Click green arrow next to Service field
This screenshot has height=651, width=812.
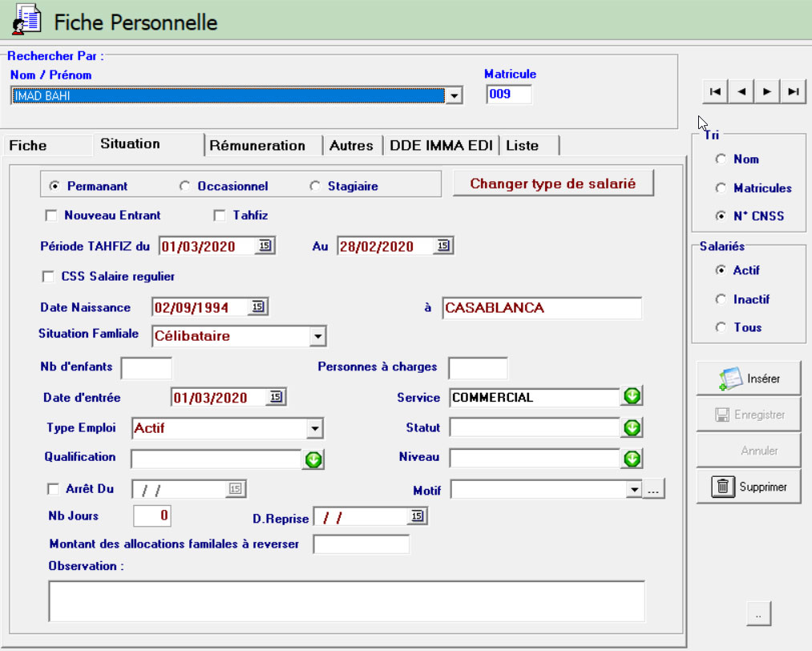click(x=632, y=397)
